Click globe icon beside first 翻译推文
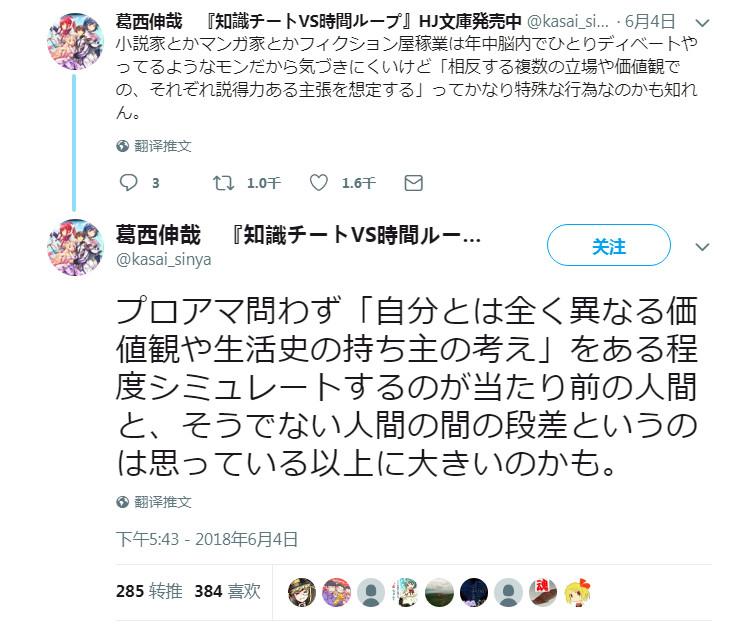Viewport: 755px width, 633px height. tap(122, 145)
